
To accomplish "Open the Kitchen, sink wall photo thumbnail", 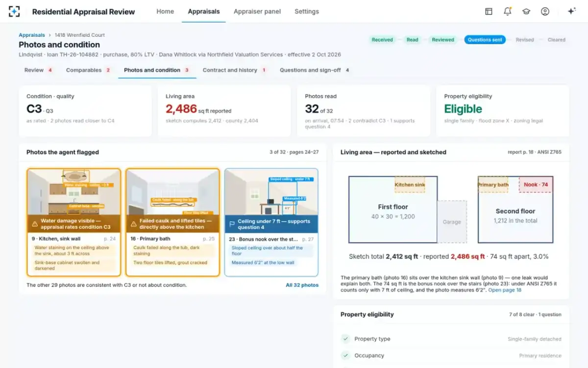I will tap(74, 201).
